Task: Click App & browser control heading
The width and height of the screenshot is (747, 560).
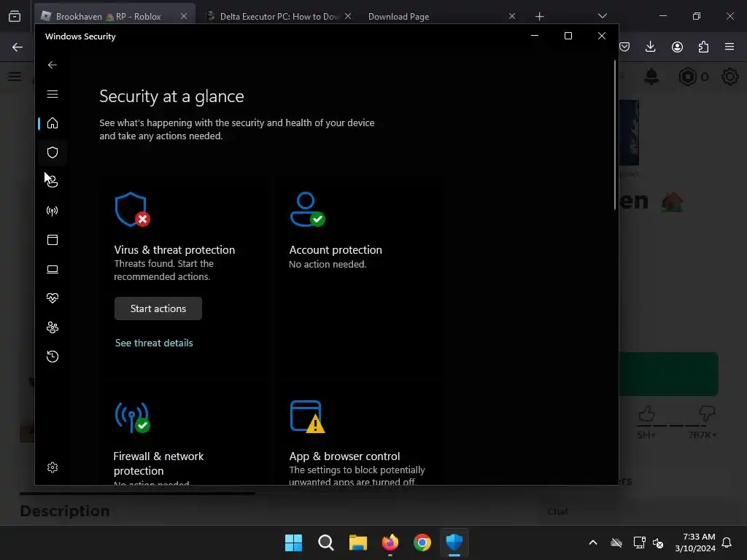Action: [x=344, y=456]
